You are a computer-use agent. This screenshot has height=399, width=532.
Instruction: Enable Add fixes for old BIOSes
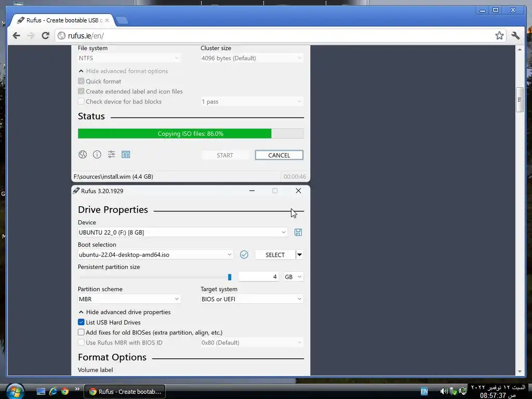[x=81, y=332]
